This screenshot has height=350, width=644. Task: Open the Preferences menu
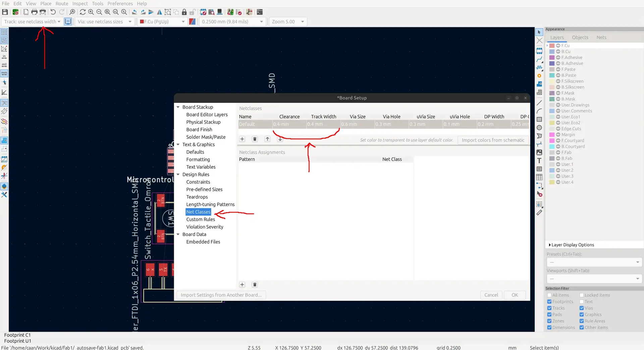click(x=120, y=4)
